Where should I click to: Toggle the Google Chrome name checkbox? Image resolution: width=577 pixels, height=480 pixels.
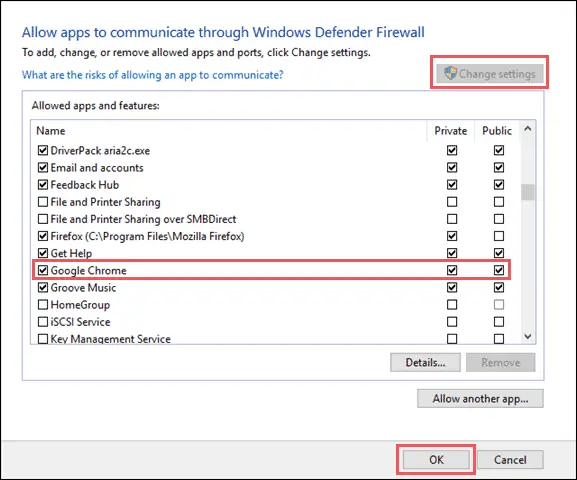point(43,270)
